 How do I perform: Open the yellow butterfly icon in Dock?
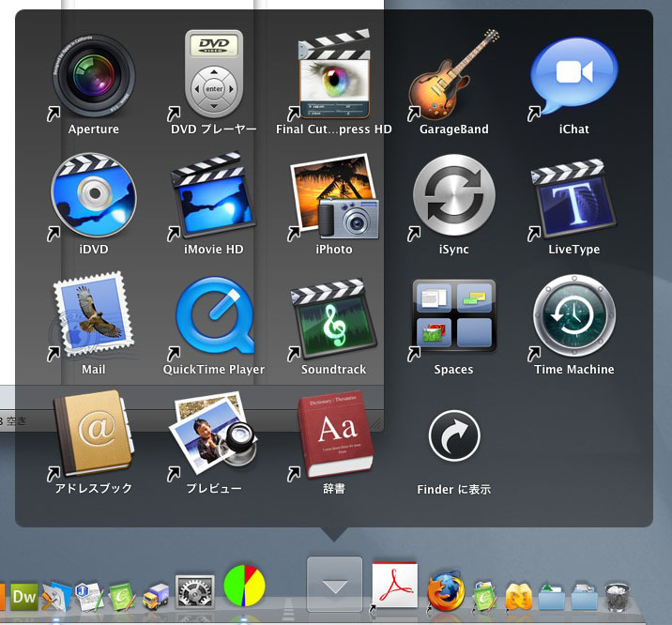pos(519,596)
